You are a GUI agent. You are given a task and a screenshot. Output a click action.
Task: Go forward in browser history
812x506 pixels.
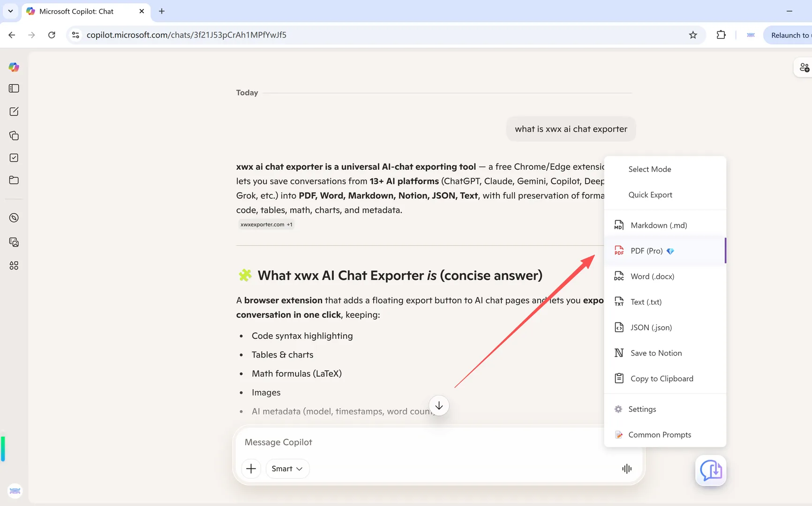coord(31,35)
